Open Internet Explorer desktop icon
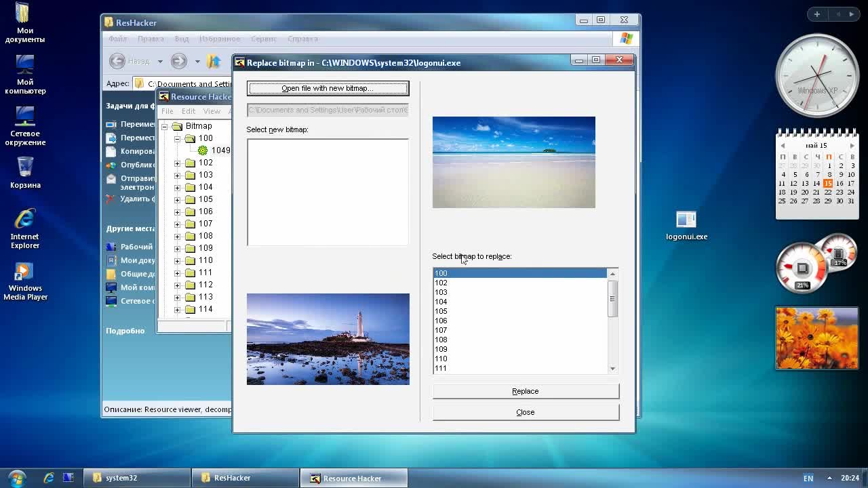Image resolution: width=868 pixels, height=488 pixels. coord(25,220)
